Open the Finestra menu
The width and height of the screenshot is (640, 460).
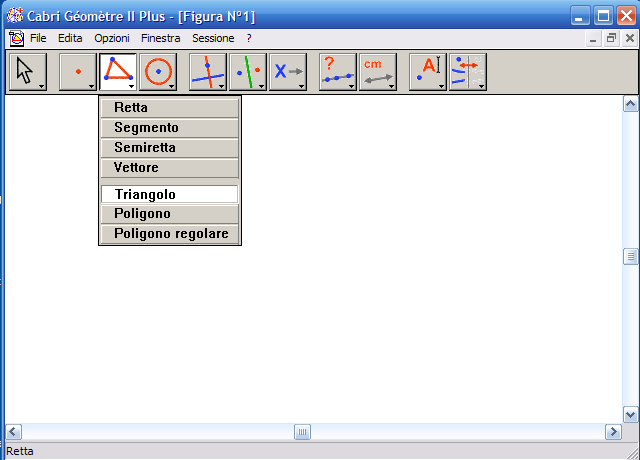[160, 38]
